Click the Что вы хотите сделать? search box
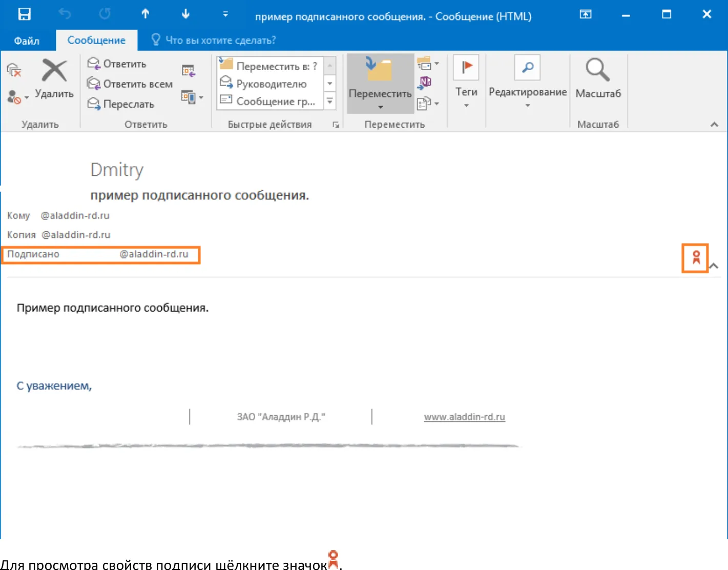The image size is (728, 570). click(214, 40)
